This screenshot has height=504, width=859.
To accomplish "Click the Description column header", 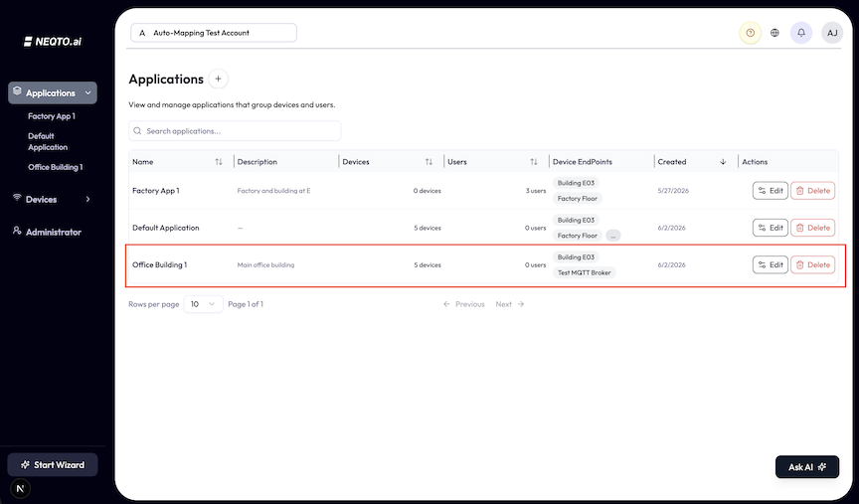I will tap(257, 162).
